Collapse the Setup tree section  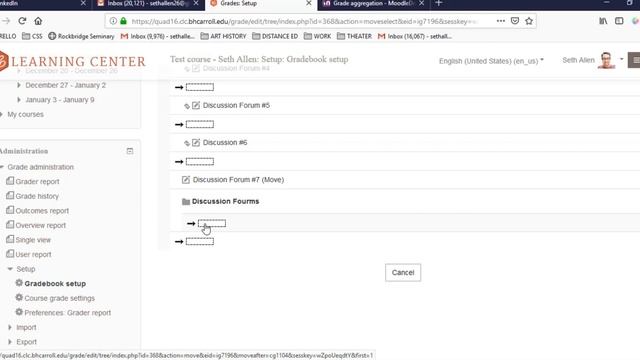(10, 269)
